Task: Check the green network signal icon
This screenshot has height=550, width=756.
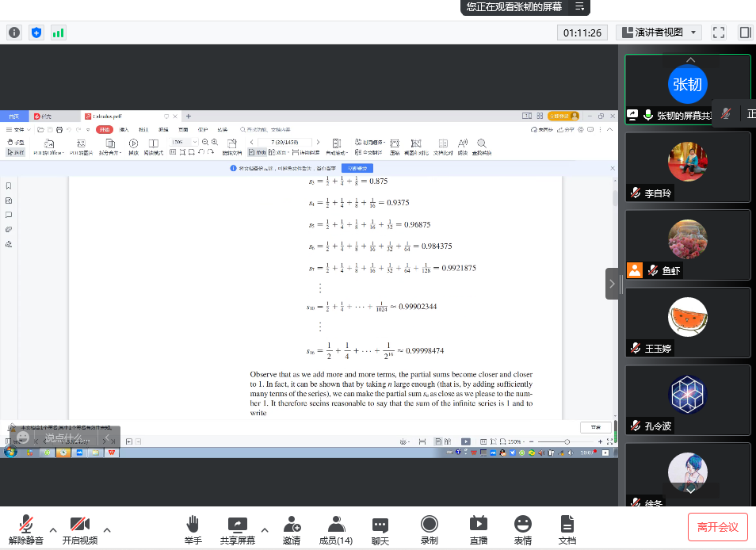Action: click(58, 32)
